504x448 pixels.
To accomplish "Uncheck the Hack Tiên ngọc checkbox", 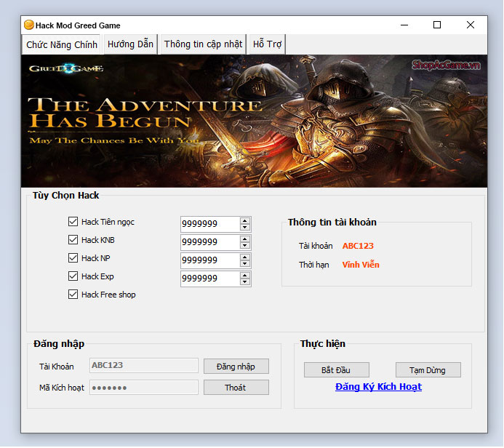I will [73, 221].
